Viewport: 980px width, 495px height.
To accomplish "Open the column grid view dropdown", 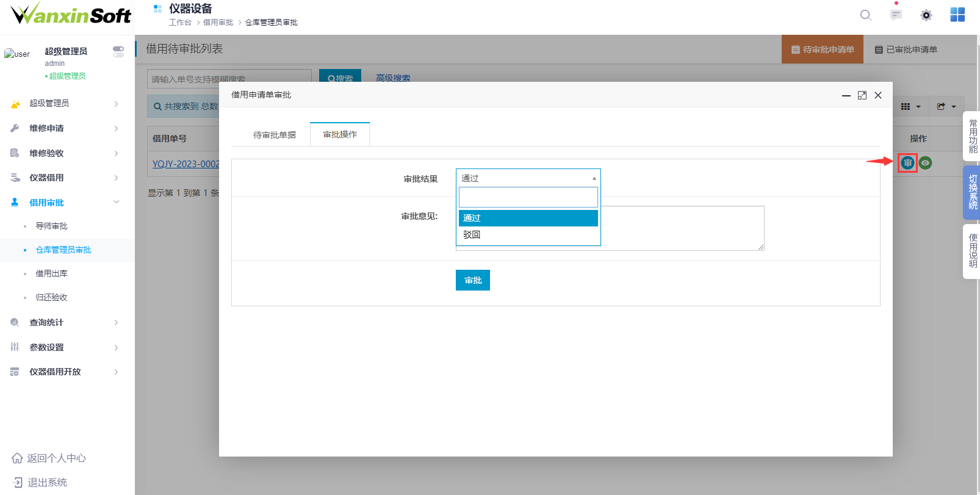I will coord(910,106).
